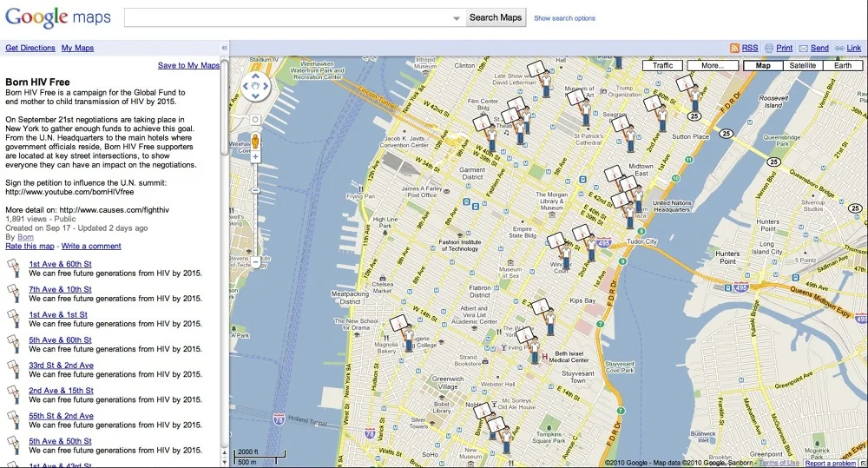Screen dimensions: 868x468
Task: Click the left panel scrollbar thumb
Action: 224,107
